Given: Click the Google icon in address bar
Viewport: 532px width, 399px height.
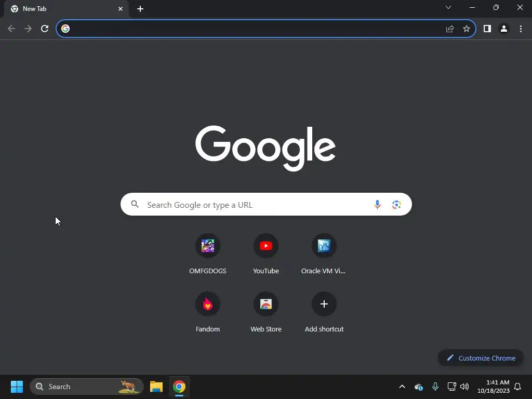Looking at the screenshot, I should (65, 29).
